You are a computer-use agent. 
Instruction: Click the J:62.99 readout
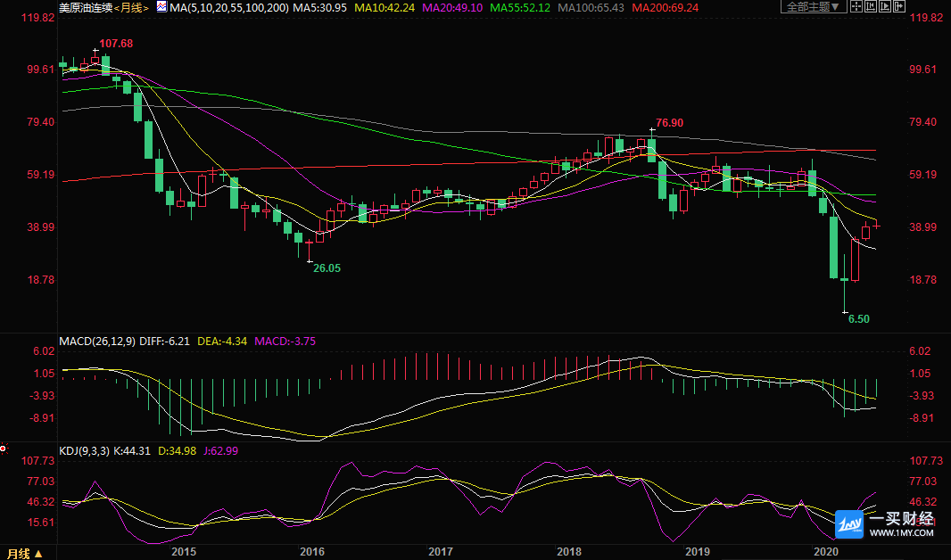220,451
